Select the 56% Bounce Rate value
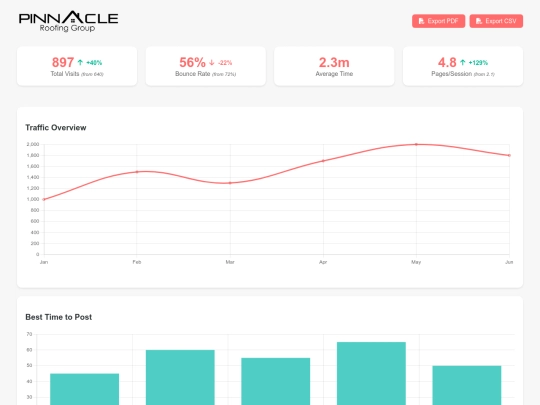Screen dimensions: 540x405 [x=192, y=62]
